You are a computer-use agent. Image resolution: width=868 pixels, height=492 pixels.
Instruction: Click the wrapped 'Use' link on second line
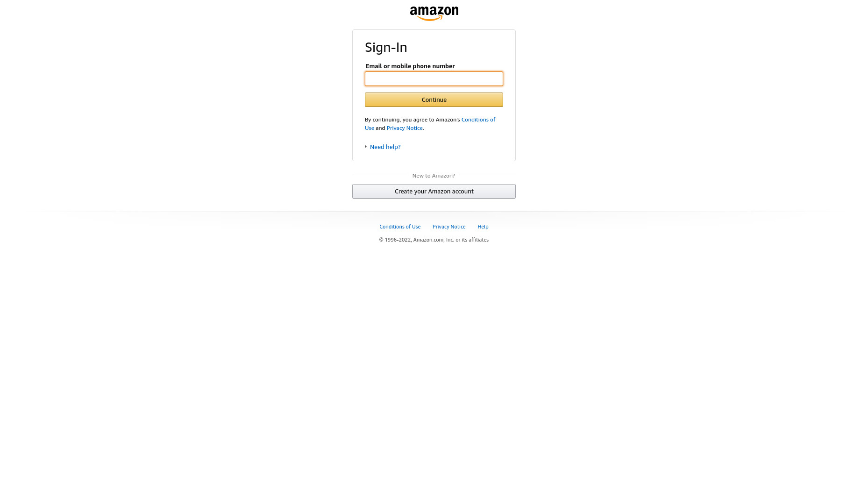pyautogui.click(x=370, y=128)
